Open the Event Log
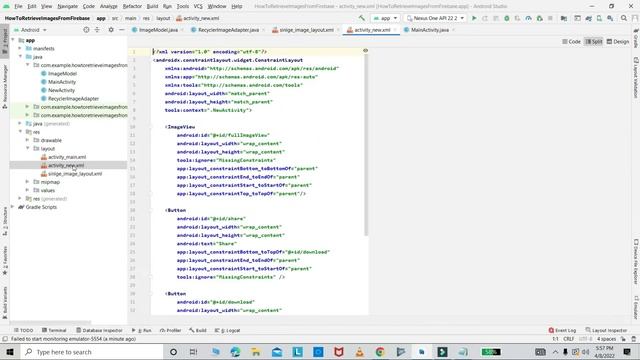This screenshot has width=640, height=360. click(x=562, y=330)
